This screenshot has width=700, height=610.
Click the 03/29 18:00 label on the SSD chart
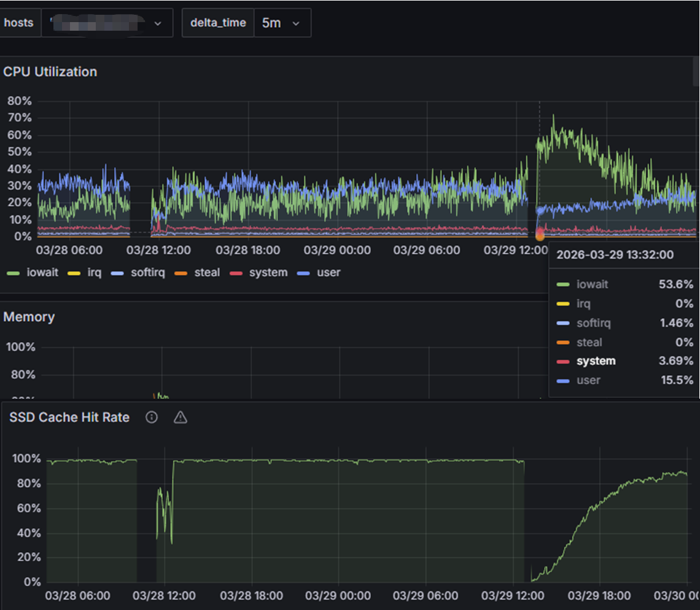pos(599,596)
